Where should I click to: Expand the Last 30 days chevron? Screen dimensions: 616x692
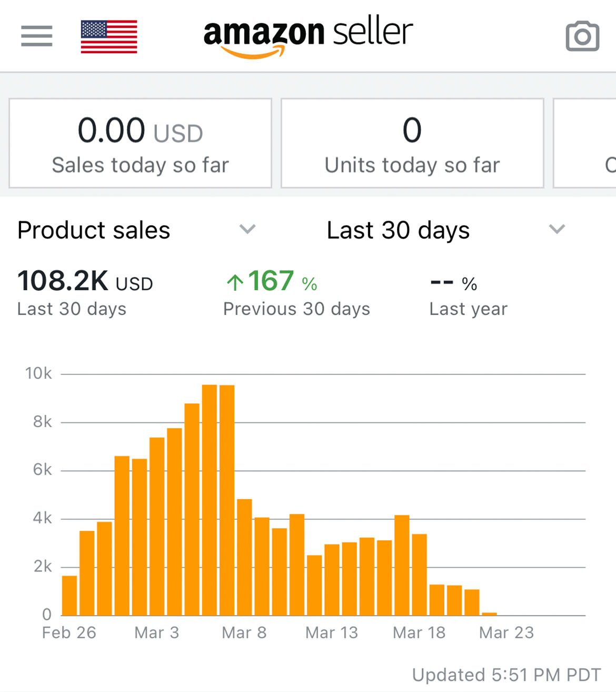[557, 229]
